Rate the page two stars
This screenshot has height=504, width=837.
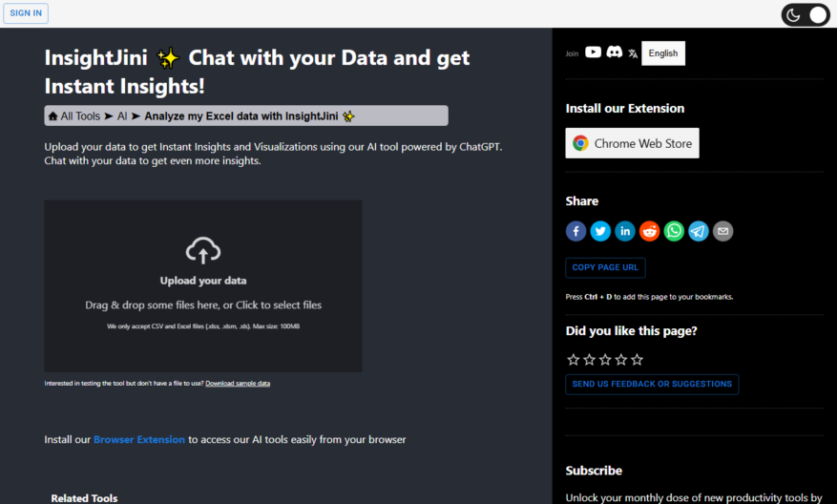(589, 360)
